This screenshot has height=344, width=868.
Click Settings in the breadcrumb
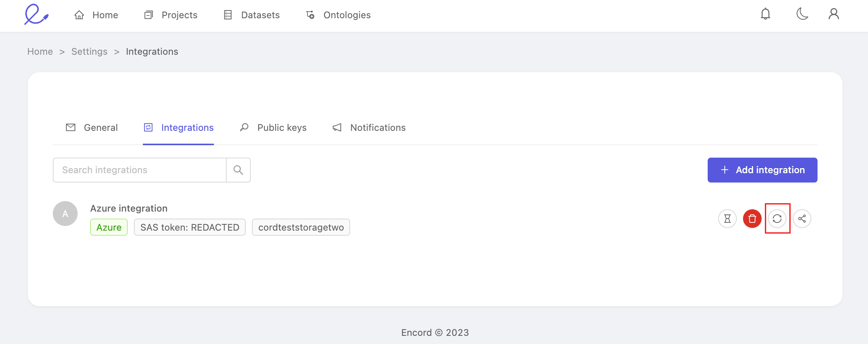click(89, 52)
